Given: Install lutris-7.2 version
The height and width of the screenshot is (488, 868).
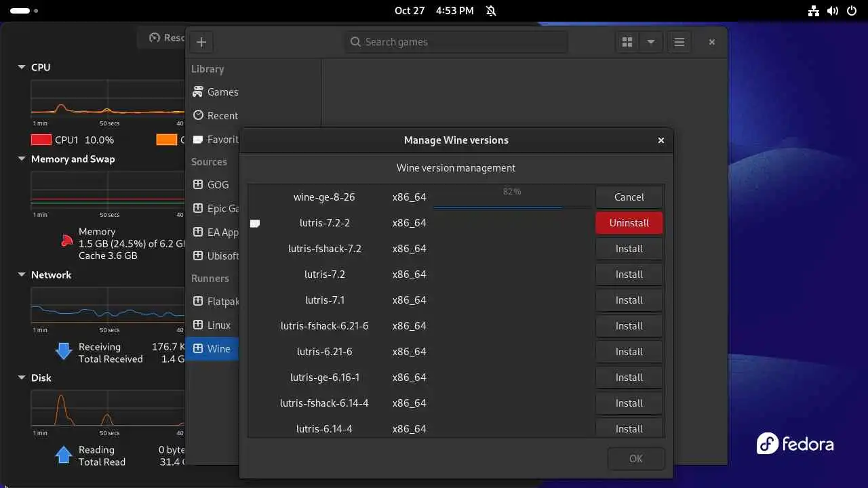Looking at the screenshot, I should coord(629,274).
